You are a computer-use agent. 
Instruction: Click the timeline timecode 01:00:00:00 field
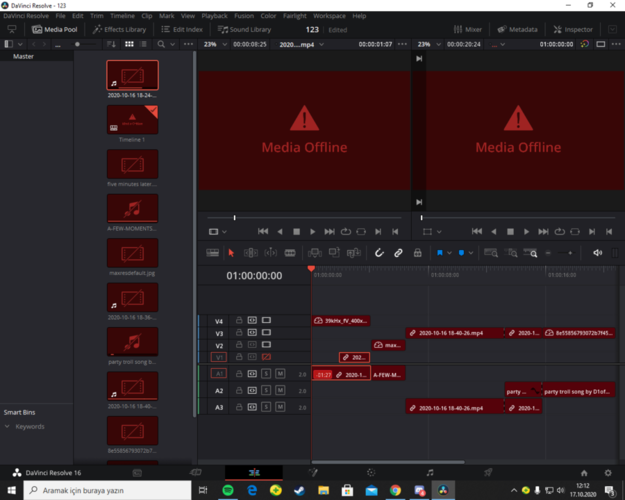coord(254,276)
